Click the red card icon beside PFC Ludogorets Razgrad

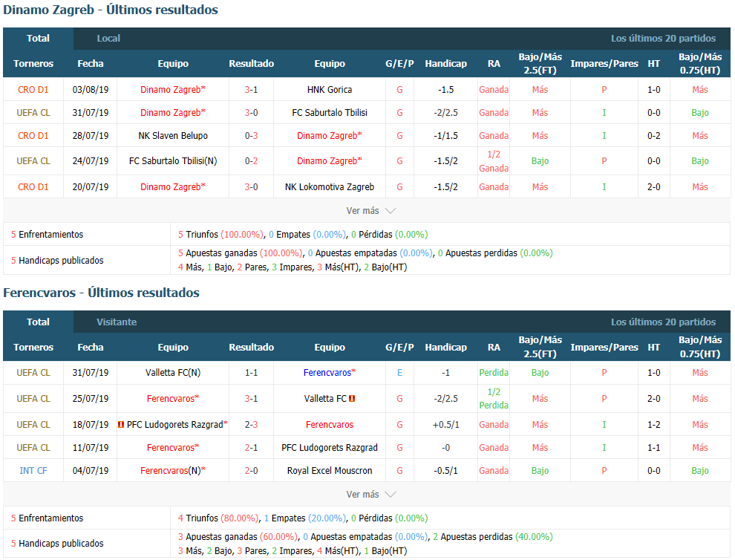point(121,424)
